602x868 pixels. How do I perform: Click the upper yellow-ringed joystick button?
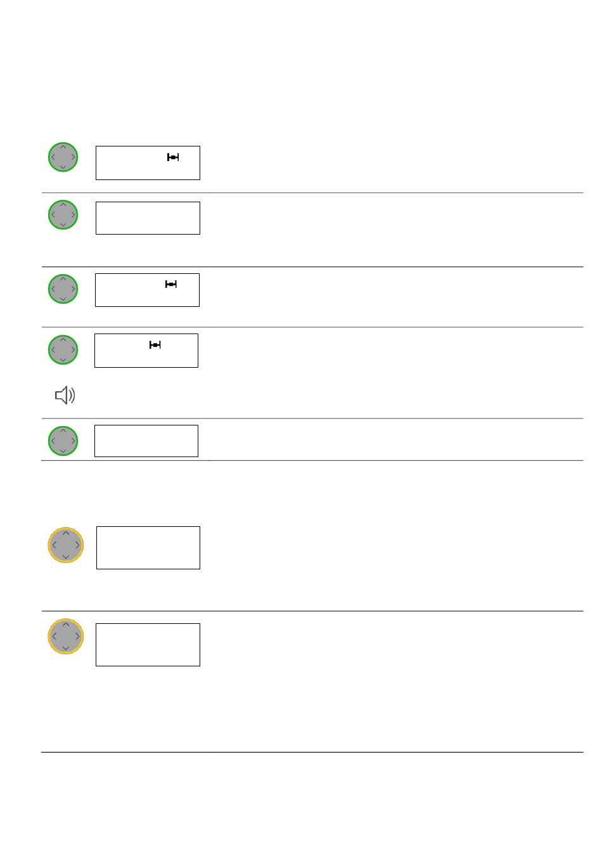tap(66, 545)
